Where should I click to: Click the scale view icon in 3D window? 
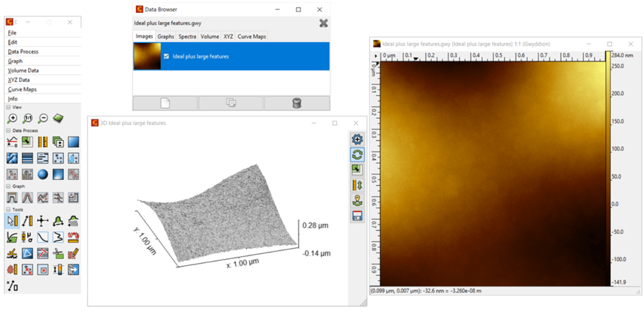pyautogui.click(x=357, y=169)
